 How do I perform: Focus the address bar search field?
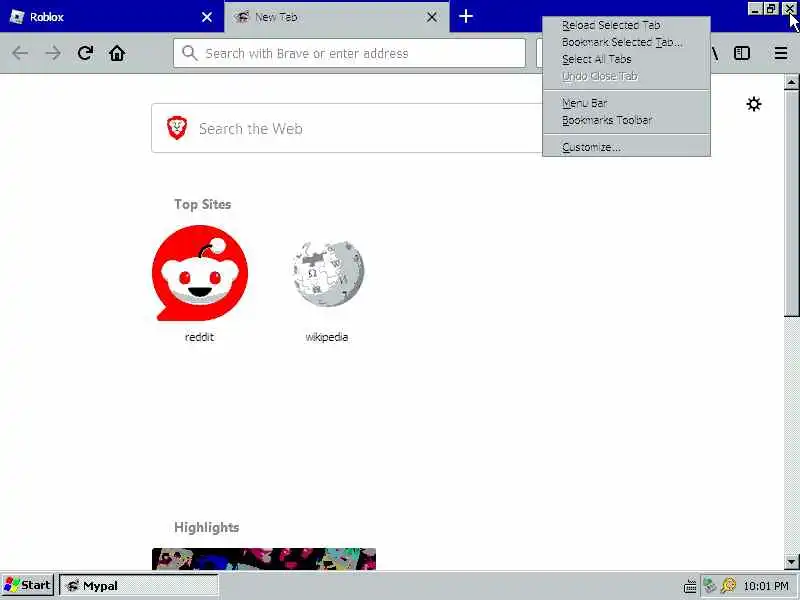tap(349, 53)
